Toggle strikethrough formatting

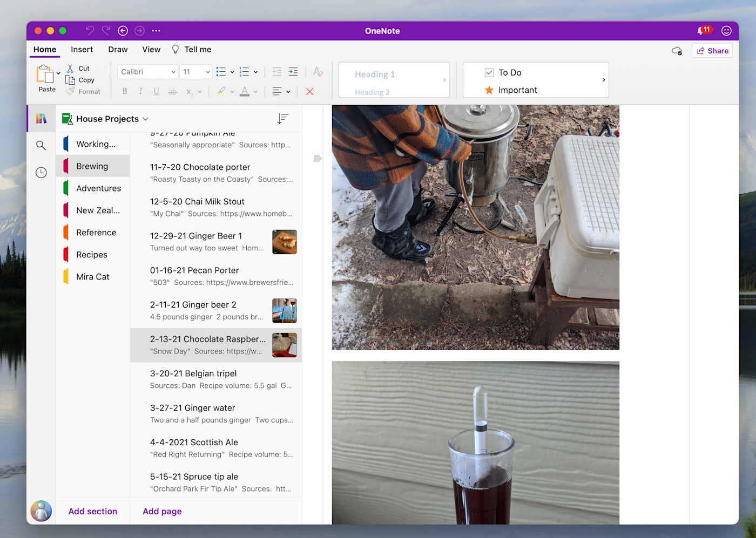172,92
